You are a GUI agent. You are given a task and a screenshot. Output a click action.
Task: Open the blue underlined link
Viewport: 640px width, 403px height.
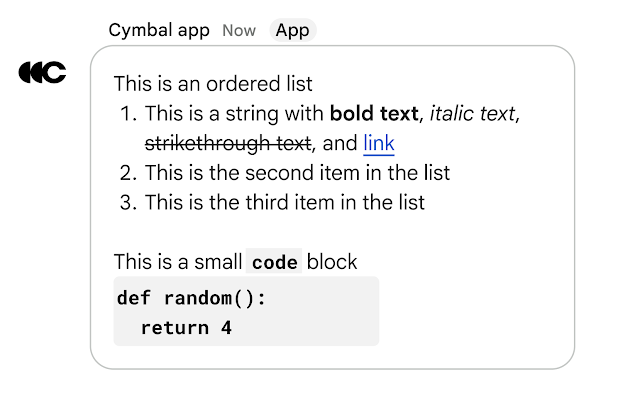[379, 144]
